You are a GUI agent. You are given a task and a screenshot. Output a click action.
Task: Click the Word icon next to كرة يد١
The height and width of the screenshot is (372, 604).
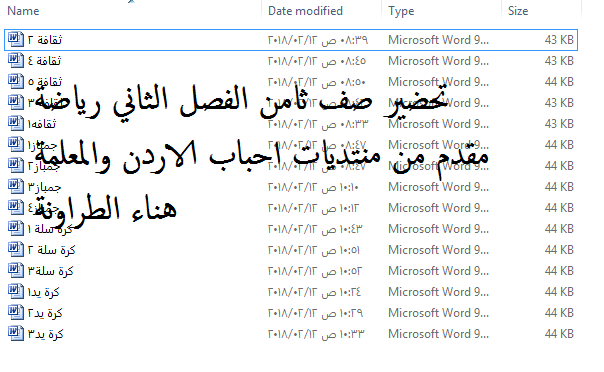[16, 292]
